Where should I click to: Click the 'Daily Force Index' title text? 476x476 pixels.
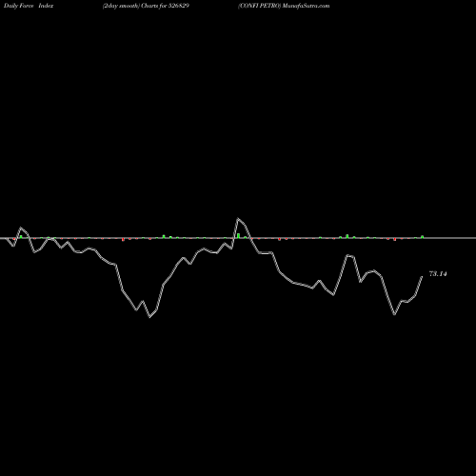click(x=29, y=6)
